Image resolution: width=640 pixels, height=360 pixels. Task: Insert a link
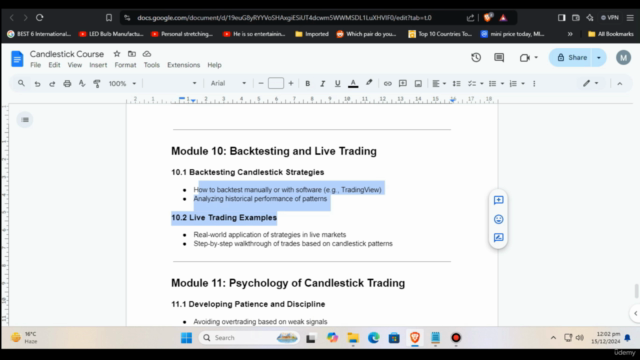[x=387, y=84]
